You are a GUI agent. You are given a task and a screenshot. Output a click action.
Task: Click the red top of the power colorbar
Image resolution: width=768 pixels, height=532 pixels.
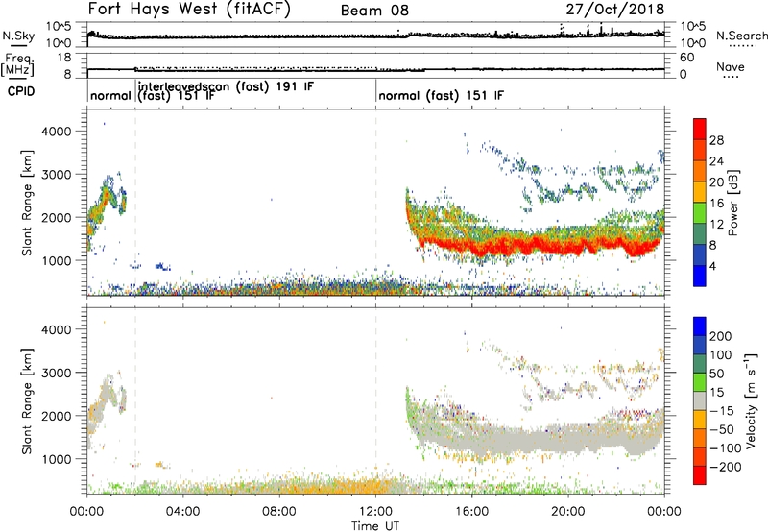click(x=700, y=130)
